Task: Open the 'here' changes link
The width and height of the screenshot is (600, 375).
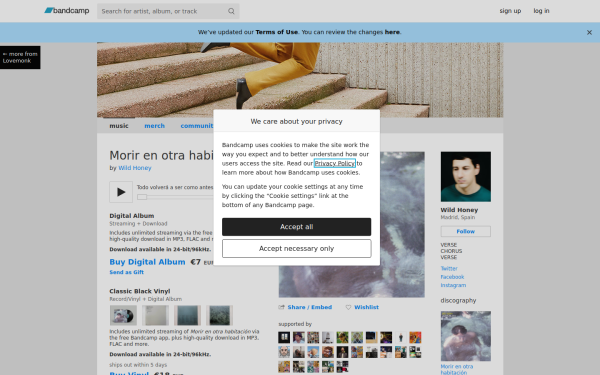Action: tap(392, 32)
